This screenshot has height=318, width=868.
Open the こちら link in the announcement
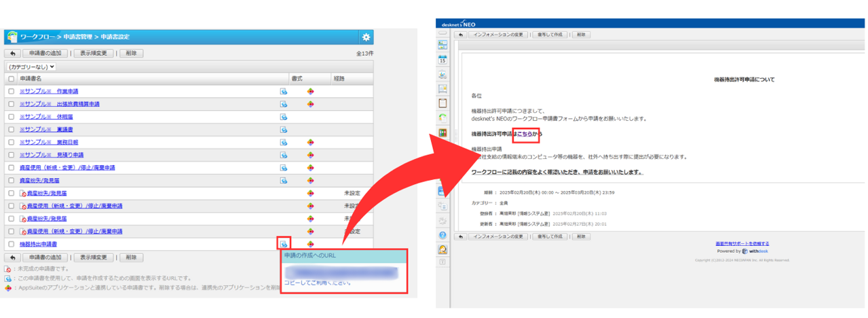(525, 134)
